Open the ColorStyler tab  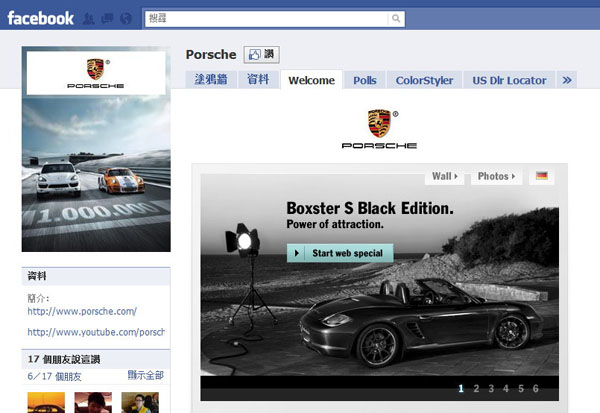424,80
